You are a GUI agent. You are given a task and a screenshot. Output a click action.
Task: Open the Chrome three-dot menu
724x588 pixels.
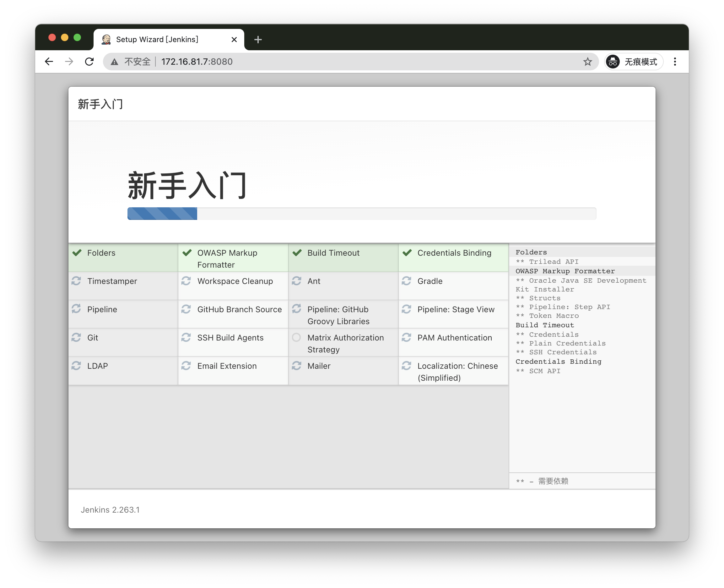[675, 61]
